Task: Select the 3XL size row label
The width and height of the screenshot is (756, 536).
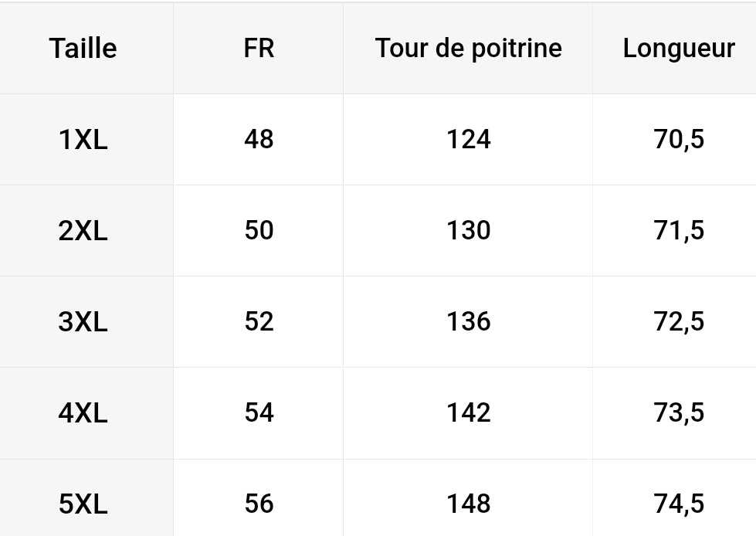Action: 83,321
